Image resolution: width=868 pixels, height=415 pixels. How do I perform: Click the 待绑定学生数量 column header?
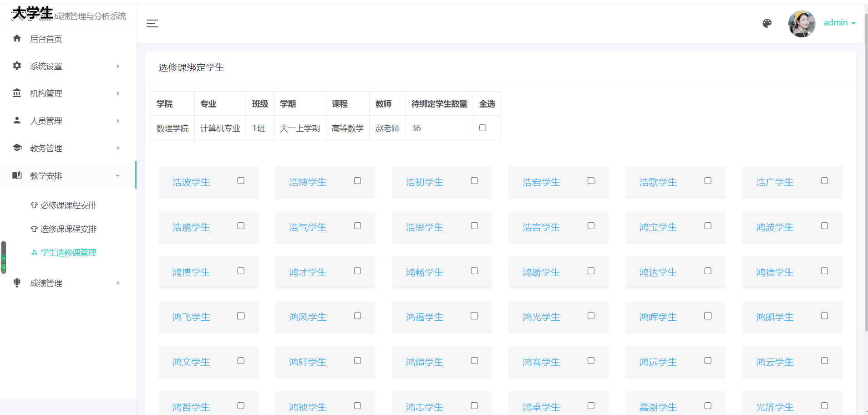click(439, 104)
